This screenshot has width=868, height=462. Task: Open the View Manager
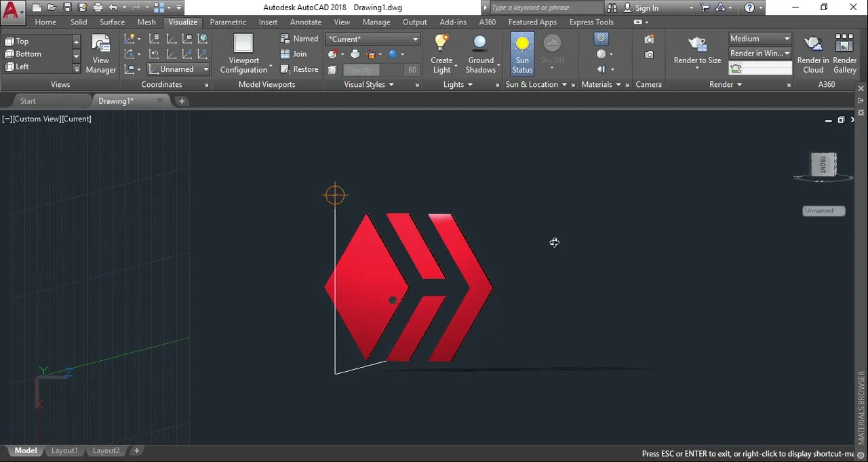(101, 54)
